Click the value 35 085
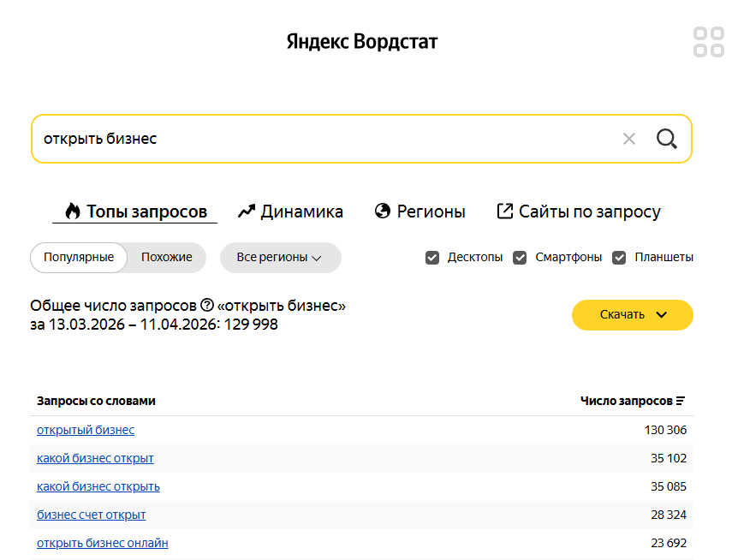 (669, 486)
